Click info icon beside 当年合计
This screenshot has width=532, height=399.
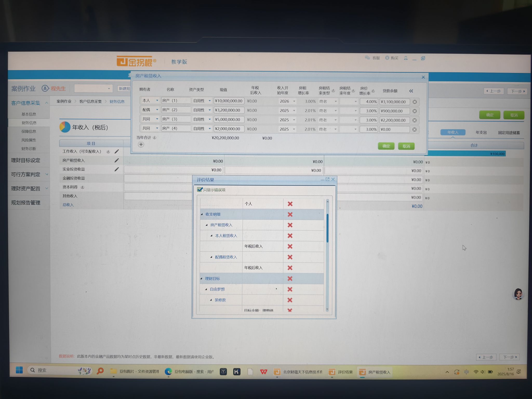click(155, 137)
